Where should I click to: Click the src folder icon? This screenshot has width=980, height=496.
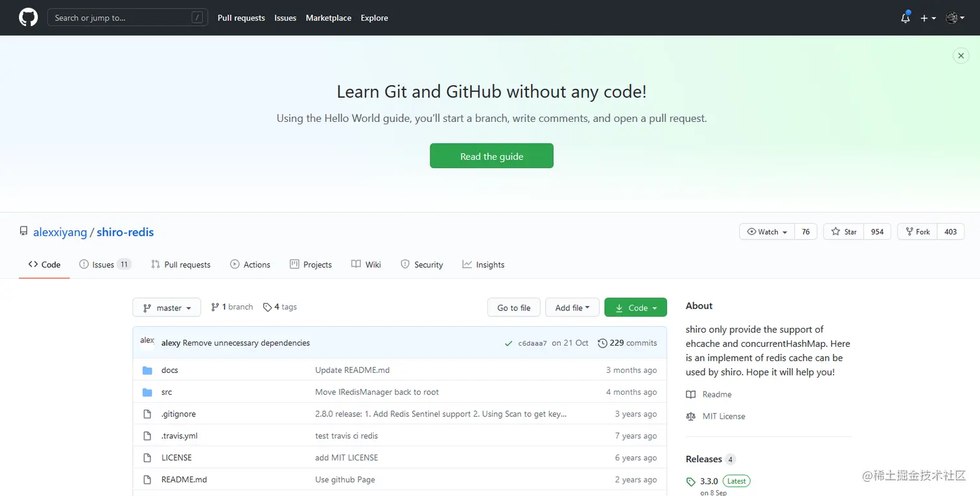pyautogui.click(x=147, y=392)
